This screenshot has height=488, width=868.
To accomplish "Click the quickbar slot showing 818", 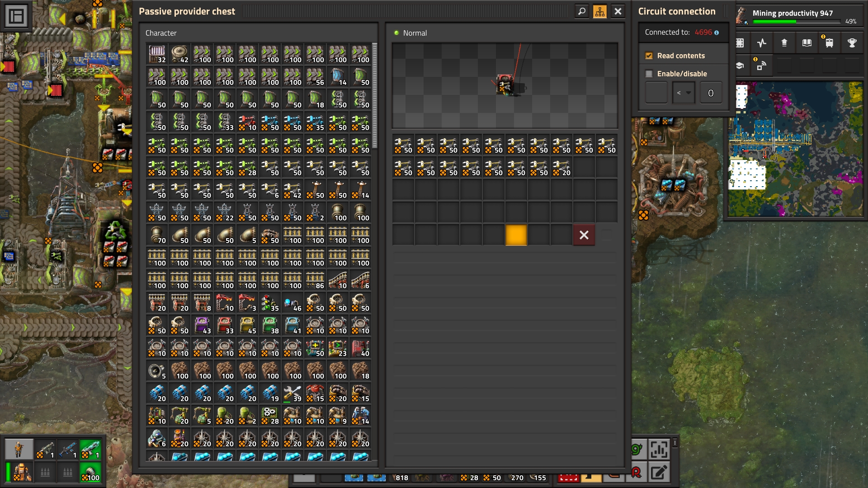I will tap(399, 478).
